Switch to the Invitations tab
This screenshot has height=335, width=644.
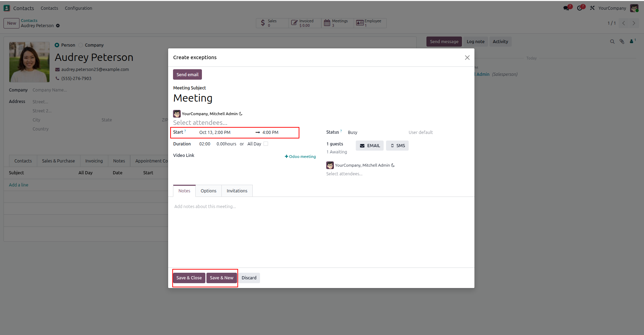point(237,191)
